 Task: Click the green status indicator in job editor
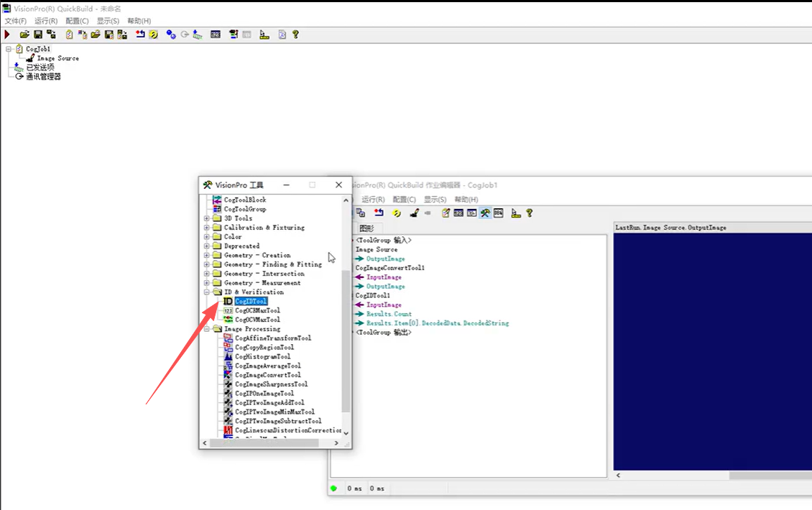pos(333,488)
